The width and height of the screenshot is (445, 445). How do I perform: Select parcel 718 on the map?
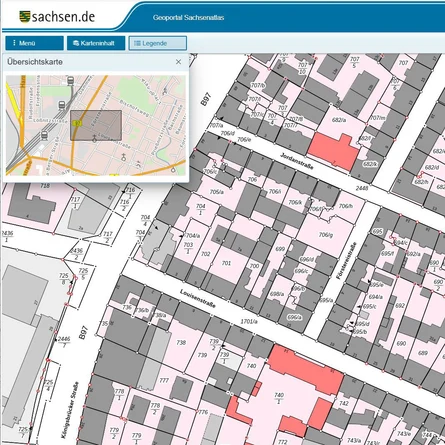coord(45,186)
